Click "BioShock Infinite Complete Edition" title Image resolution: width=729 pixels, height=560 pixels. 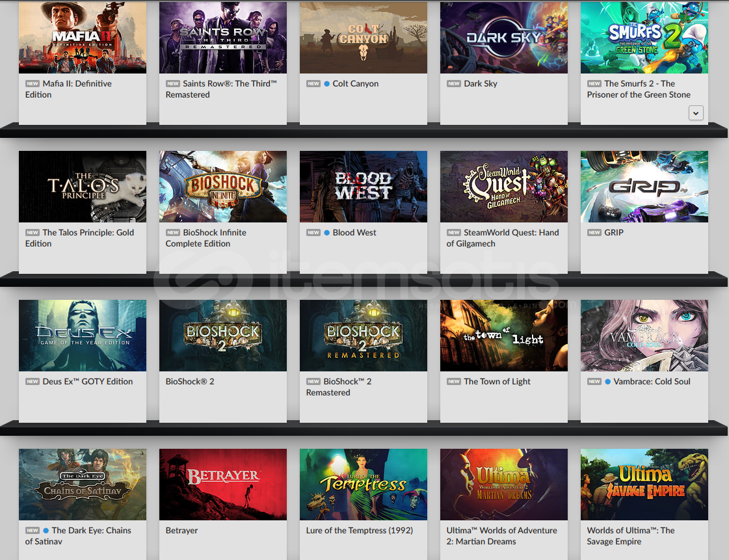point(206,238)
